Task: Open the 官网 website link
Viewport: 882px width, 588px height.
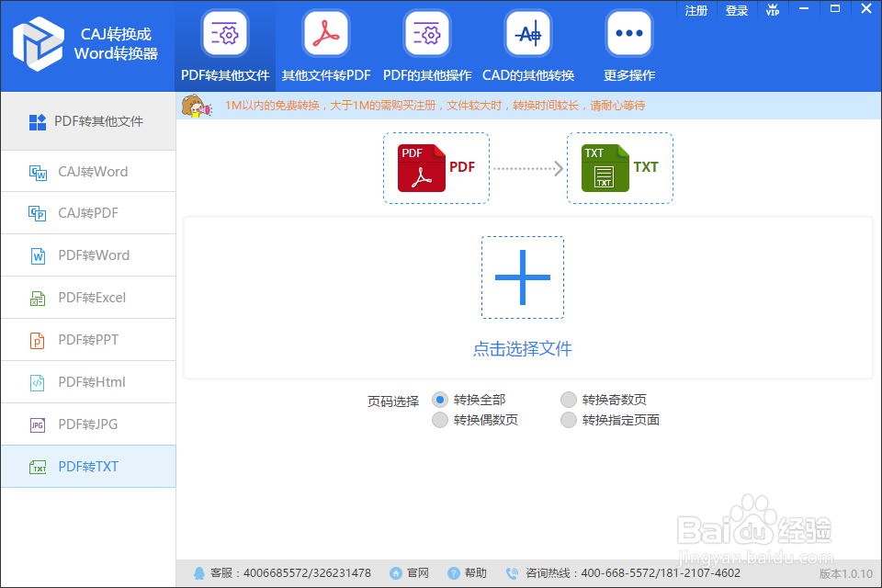Action: tap(417, 573)
